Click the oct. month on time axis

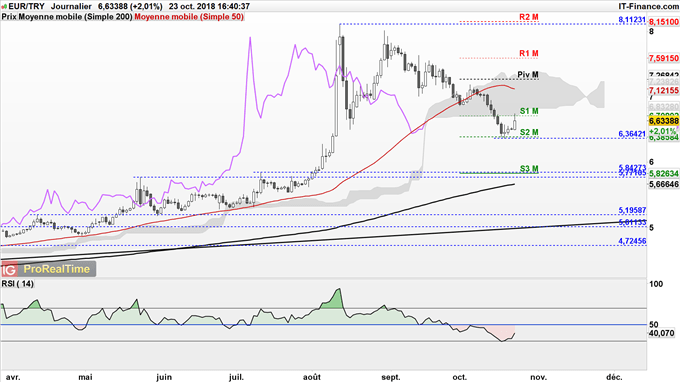click(x=460, y=377)
